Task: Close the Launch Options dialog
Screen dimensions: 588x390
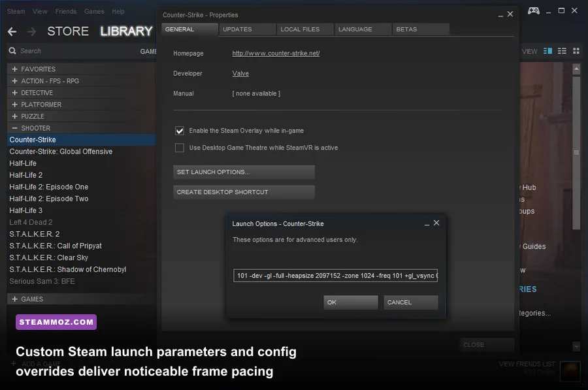Action: click(x=436, y=223)
